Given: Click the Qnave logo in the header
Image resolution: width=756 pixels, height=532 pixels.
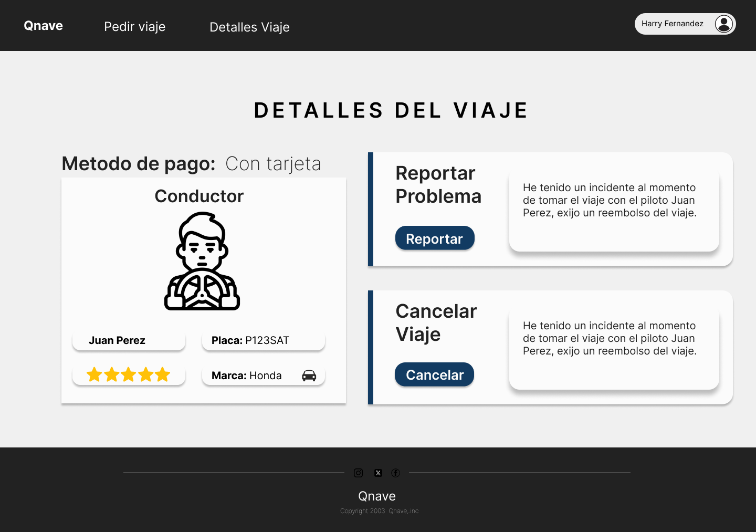Looking at the screenshot, I should (43, 26).
